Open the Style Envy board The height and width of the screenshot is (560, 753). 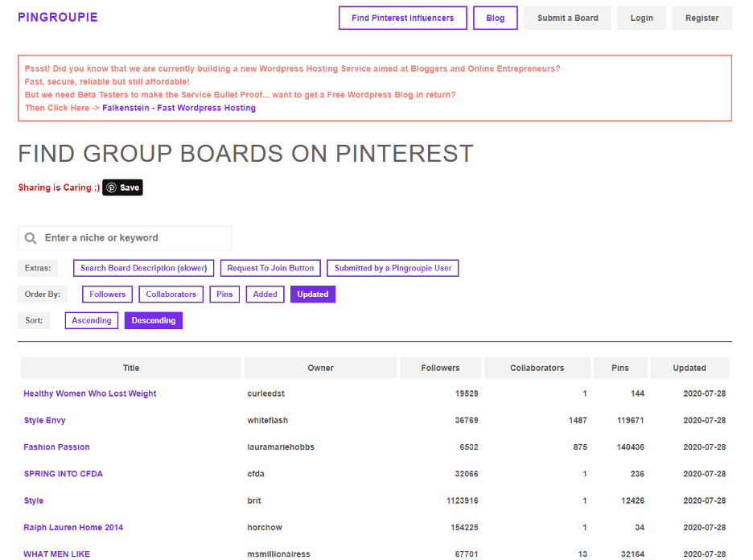(x=44, y=420)
